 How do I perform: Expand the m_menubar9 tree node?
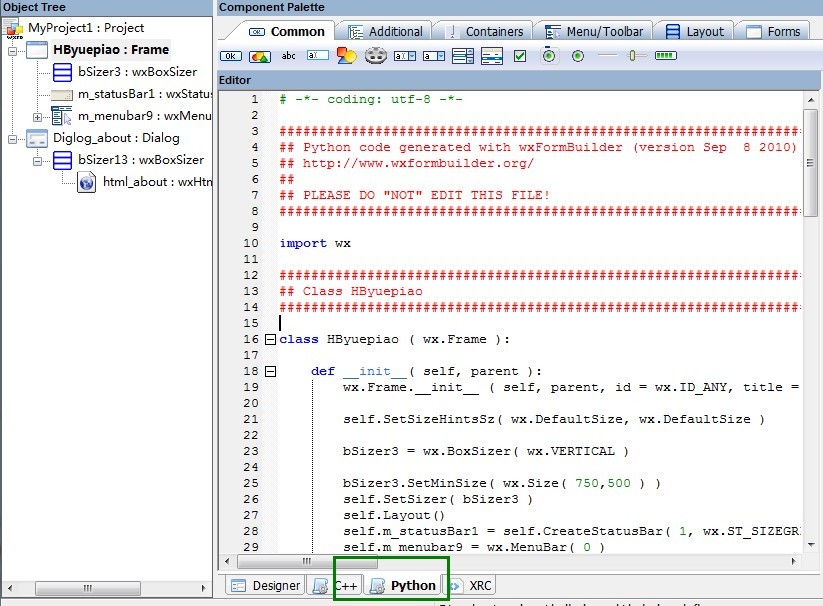tap(37, 117)
